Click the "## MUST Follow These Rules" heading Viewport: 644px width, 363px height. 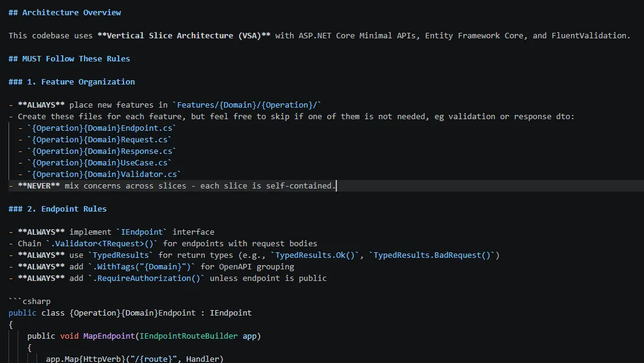point(69,58)
